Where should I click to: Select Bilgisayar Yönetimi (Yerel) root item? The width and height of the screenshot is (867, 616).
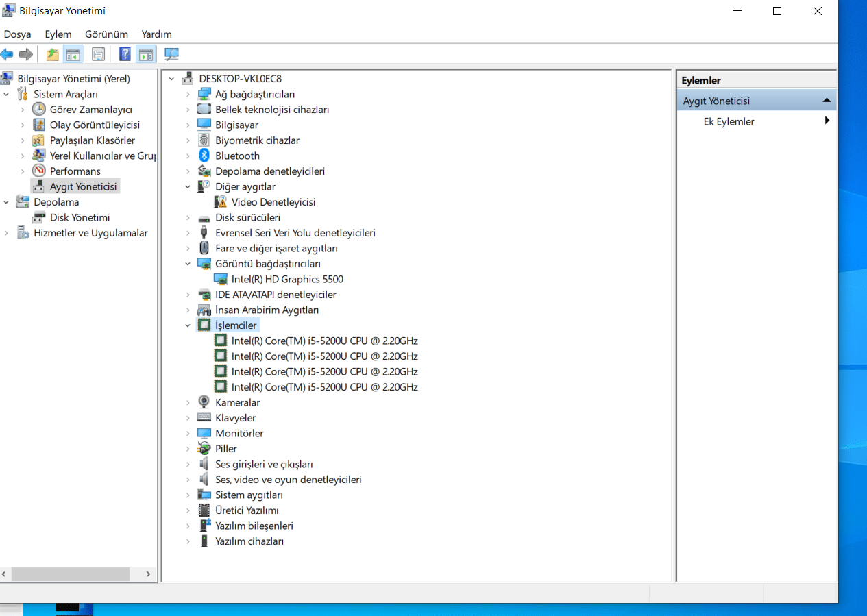point(73,79)
